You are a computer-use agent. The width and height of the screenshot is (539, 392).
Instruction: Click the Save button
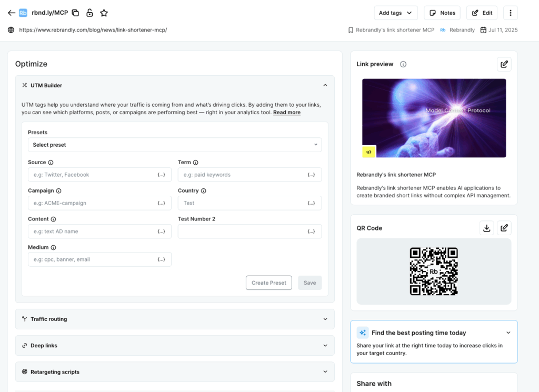(x=310, y=283)
